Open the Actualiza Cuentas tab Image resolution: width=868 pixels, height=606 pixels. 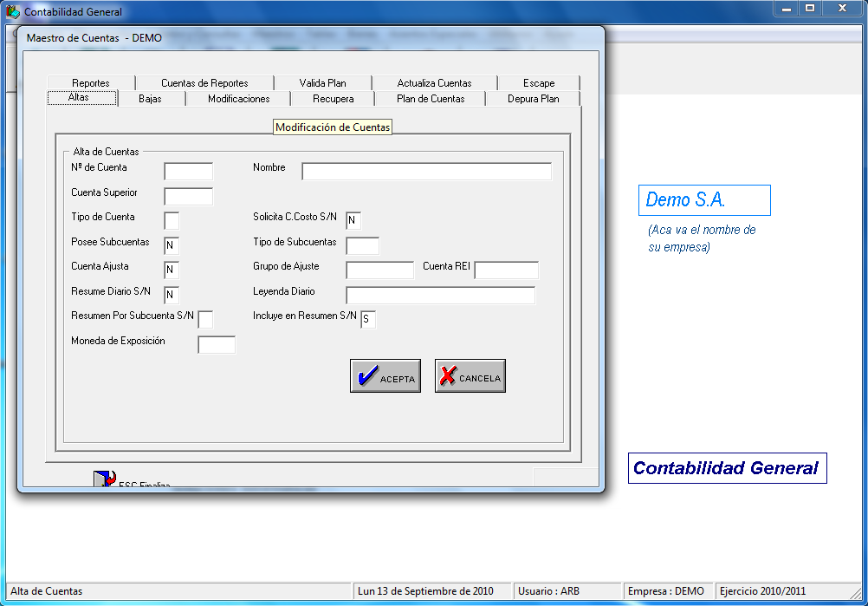[434, 83]
